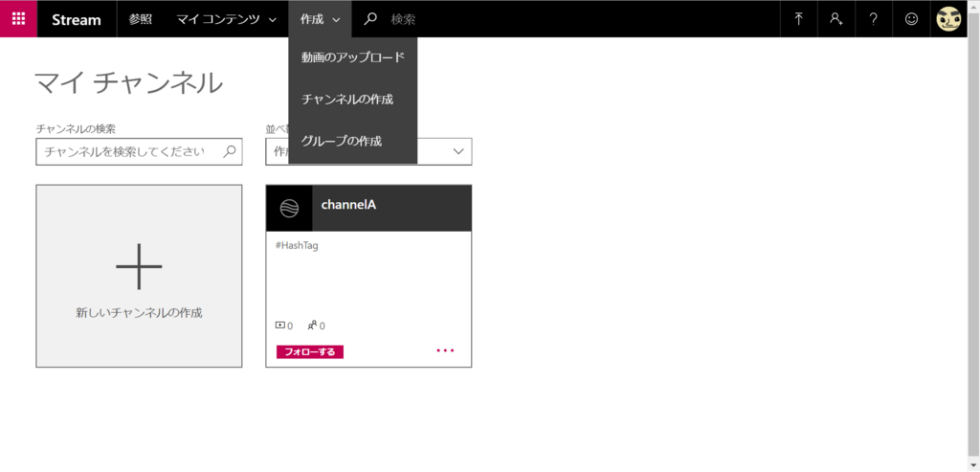Click the Stream home logo
Viewport: 980px width, 472px height.
coord(77,19)
